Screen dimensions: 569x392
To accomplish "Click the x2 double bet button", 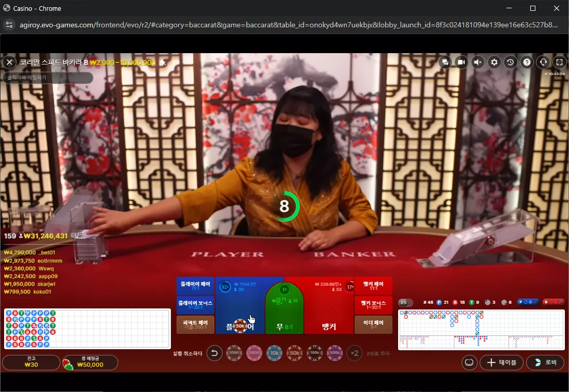I will pyautogui.click(x=355, y=353).
